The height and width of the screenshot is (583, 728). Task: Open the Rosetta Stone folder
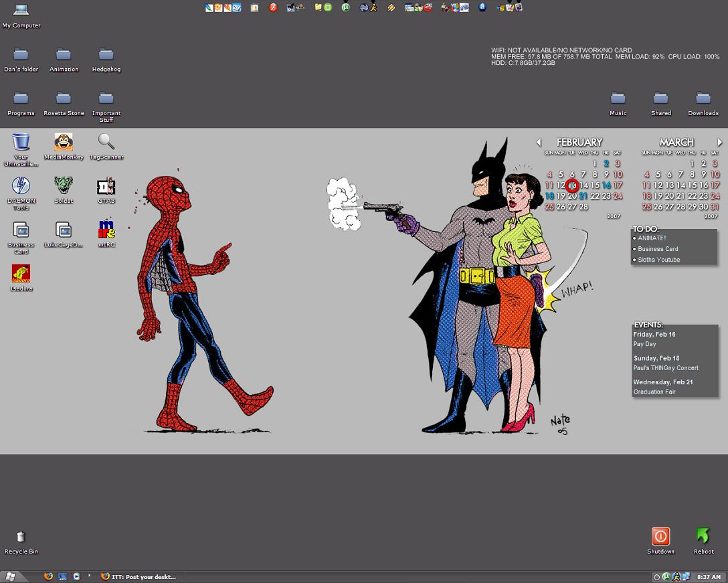click(64, 104)
